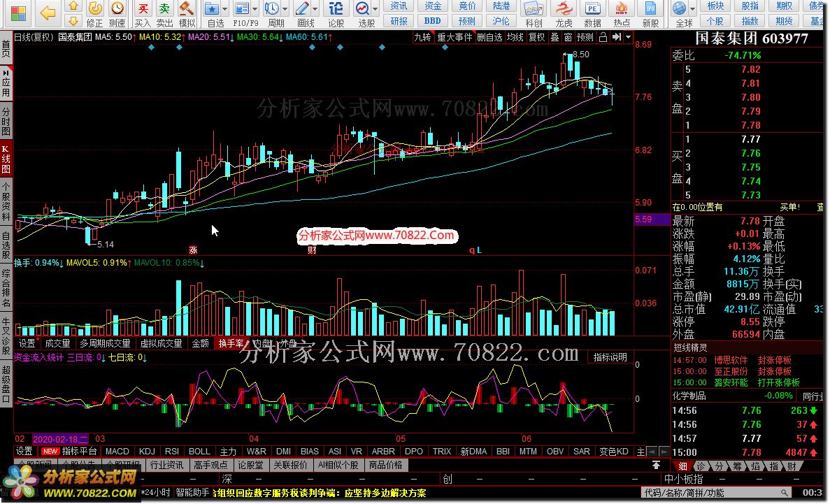Click the 删自选 button
Viewport: 830px width, 504px height.
click(x=489, y=37)
